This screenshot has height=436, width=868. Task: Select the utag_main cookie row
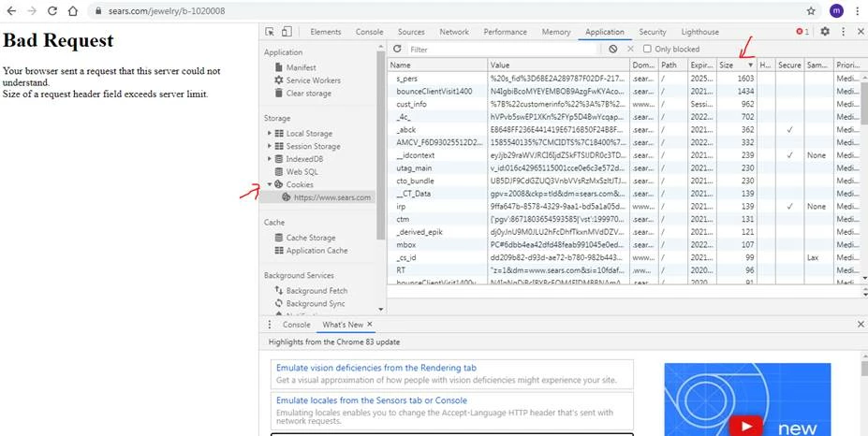click(x=624, y=167)
